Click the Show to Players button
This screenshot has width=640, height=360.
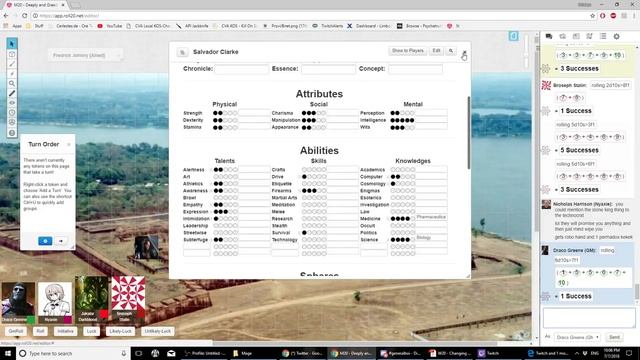tap(407, 51)
